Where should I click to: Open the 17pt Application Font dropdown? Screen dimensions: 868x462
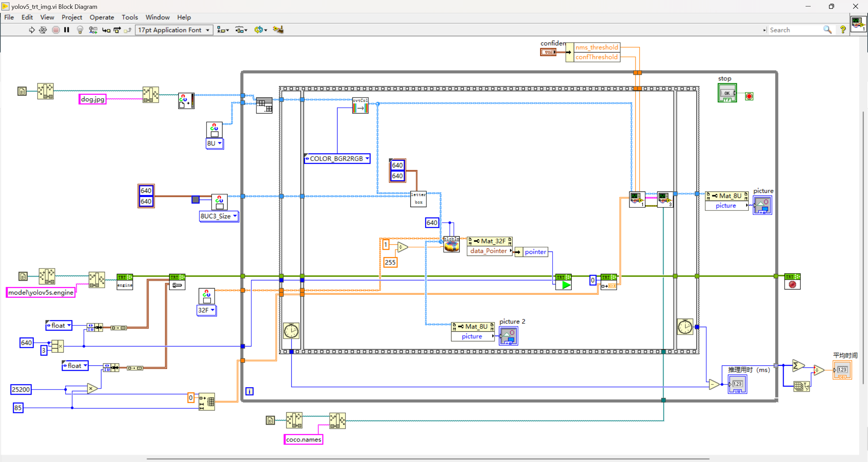(x=174, y=30)
